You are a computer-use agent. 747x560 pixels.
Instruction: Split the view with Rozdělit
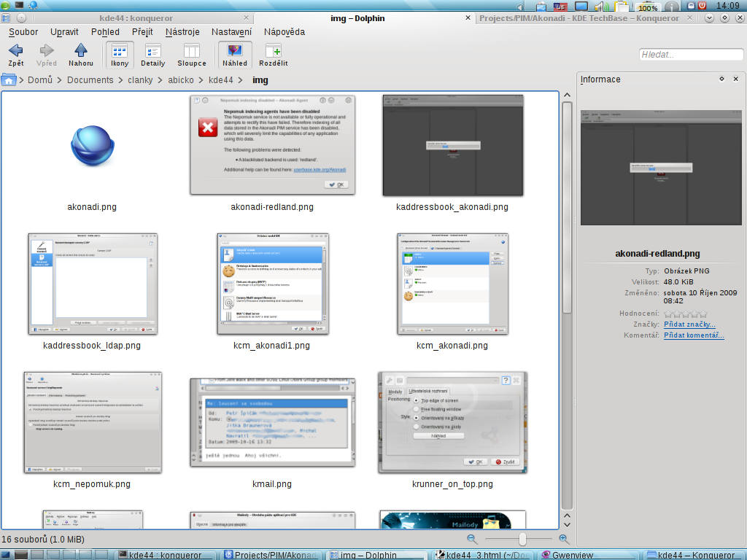(274, 55)
